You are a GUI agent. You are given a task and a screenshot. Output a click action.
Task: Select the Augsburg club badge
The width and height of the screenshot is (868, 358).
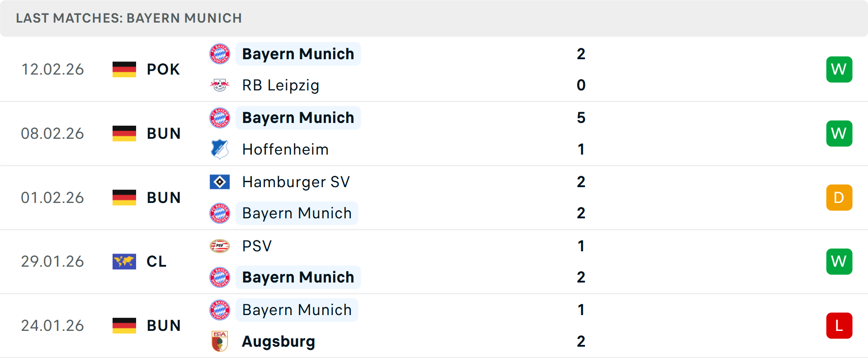tap(220, 342)
